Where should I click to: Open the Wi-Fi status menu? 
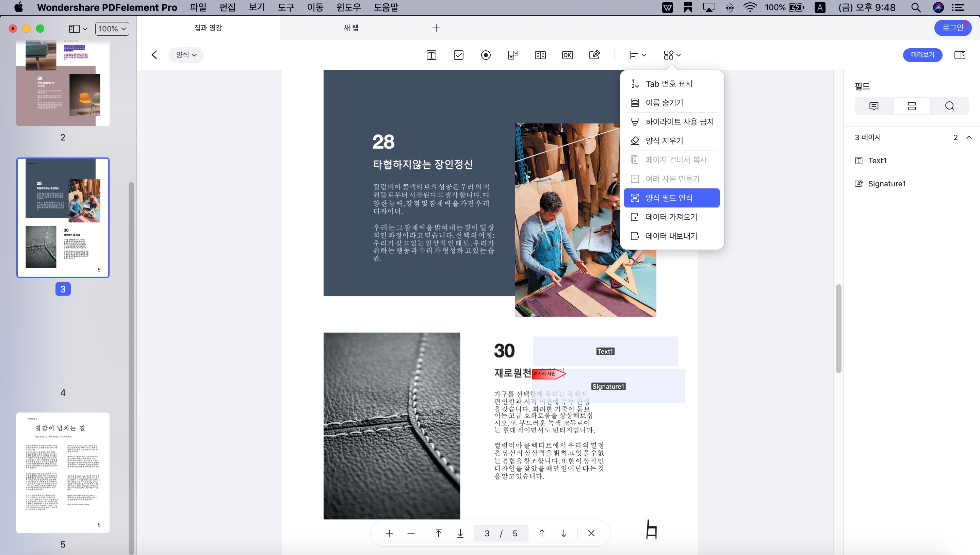[x=750, y=7]
